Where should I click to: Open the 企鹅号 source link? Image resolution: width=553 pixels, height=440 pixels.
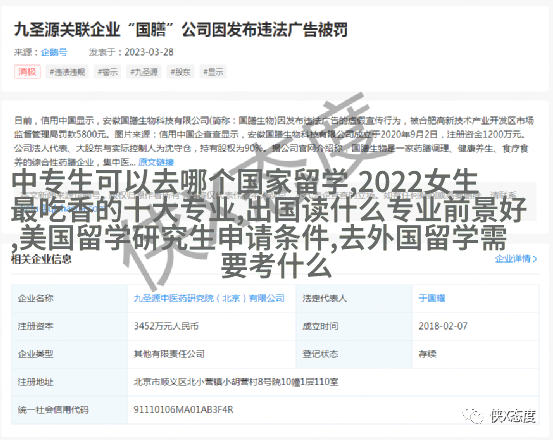pyautogui.click(x=54, y=52)
